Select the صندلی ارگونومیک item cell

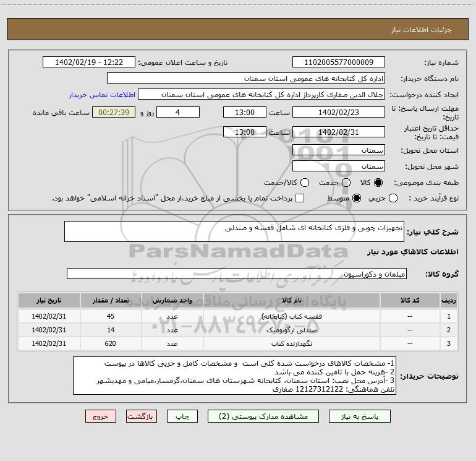click(x=291, y=330)
